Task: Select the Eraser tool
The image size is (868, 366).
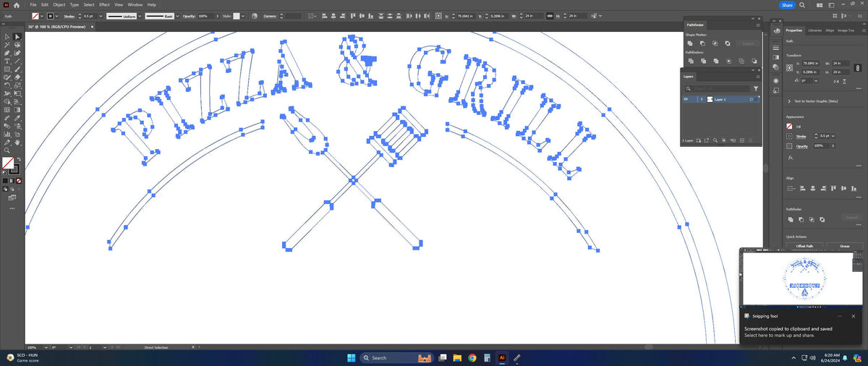Action: click(x=17, y=77)
